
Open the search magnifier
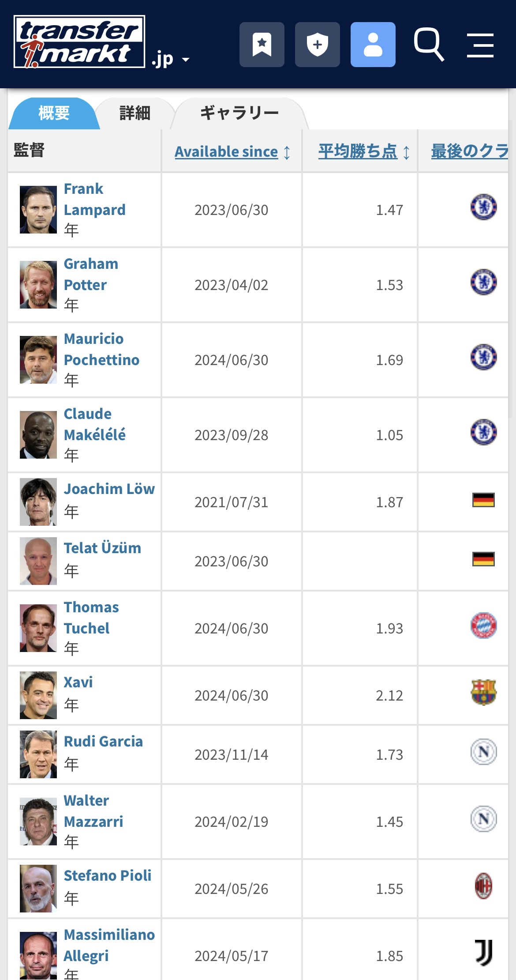pos(429,45)
